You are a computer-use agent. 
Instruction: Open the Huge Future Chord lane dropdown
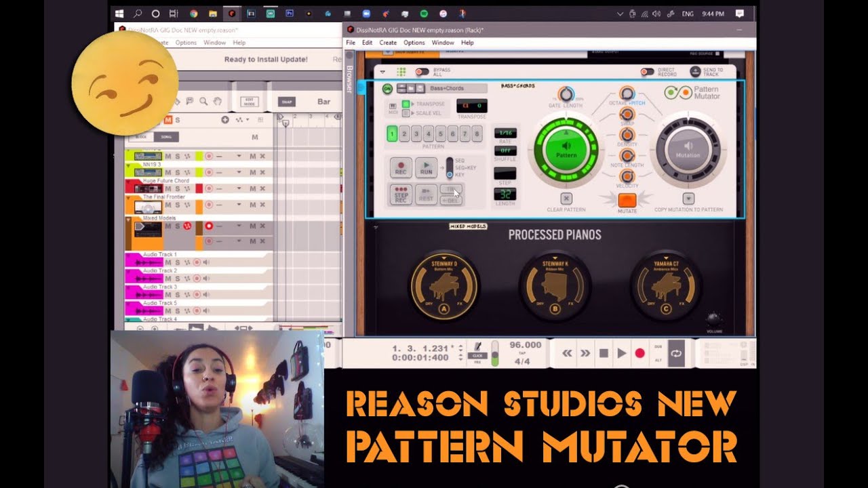click(239, 188)
